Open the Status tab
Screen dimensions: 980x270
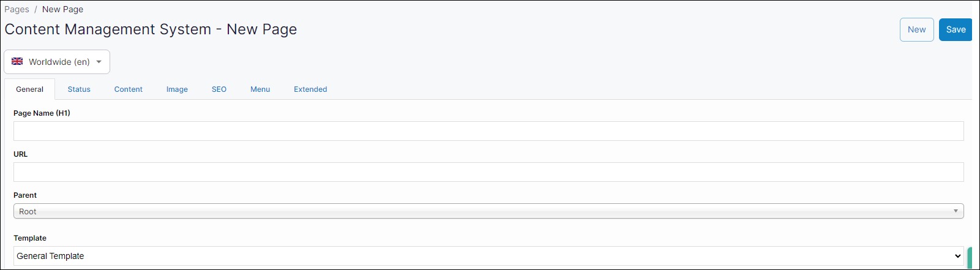(x=79, y=89)
